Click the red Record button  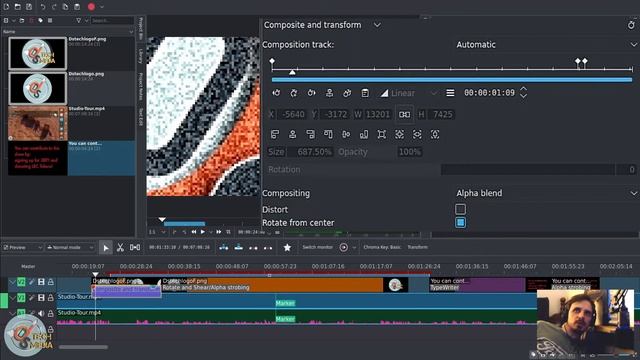click(91, 7)
